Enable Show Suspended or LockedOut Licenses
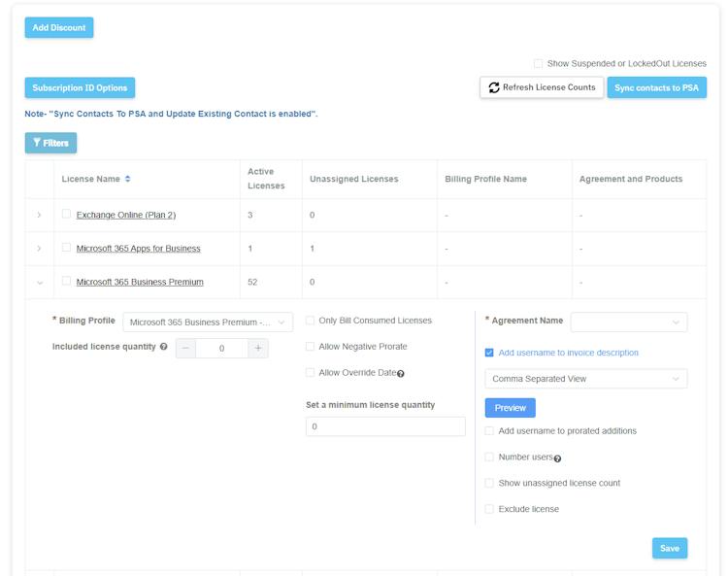This screenshot has width=728, height=576. pyautogui.click(x=538, y=64)
